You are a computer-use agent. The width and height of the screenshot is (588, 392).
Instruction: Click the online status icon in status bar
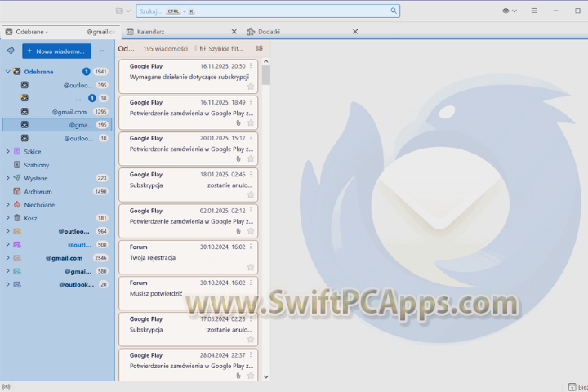click(x=6, y=386)
